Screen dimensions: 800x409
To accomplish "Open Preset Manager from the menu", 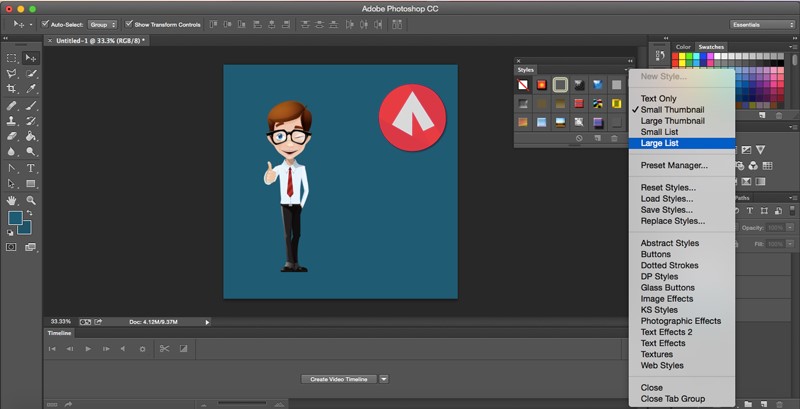I will click(674, 165).
